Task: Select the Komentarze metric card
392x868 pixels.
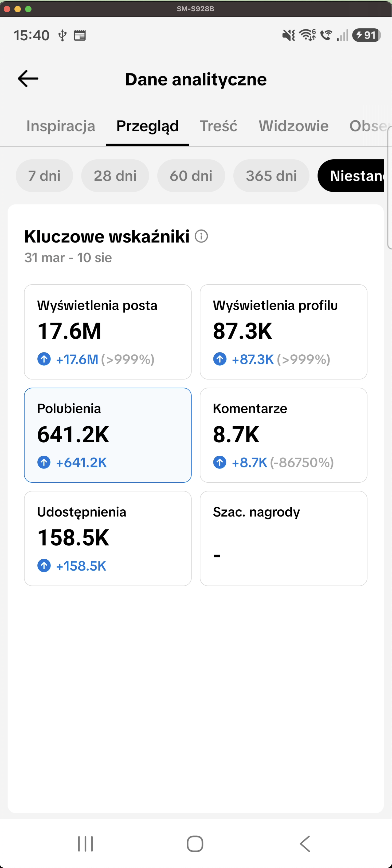Action: pos(284,435)
